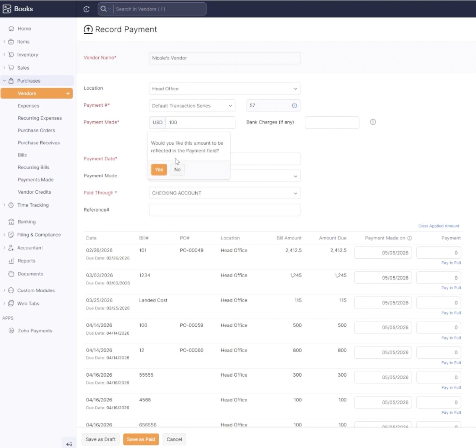
Task: Click the Items basket icon
Action: [x=11, y=42]
